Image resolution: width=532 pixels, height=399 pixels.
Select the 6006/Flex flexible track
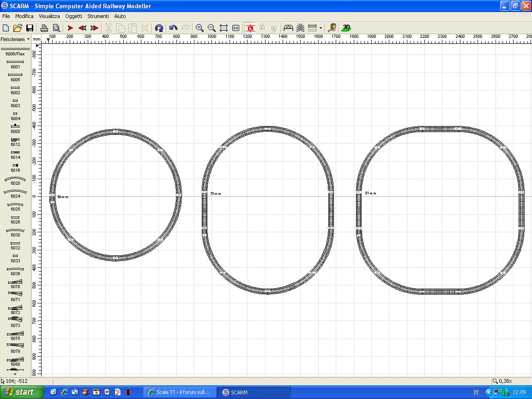pos(15,52)
